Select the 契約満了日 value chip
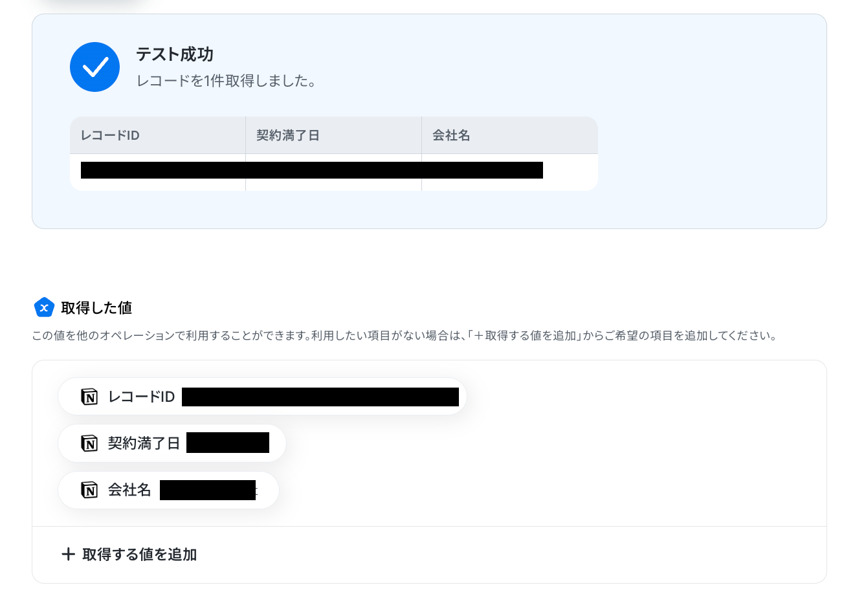This screenshot has width=866, height=616. point(172,443)
